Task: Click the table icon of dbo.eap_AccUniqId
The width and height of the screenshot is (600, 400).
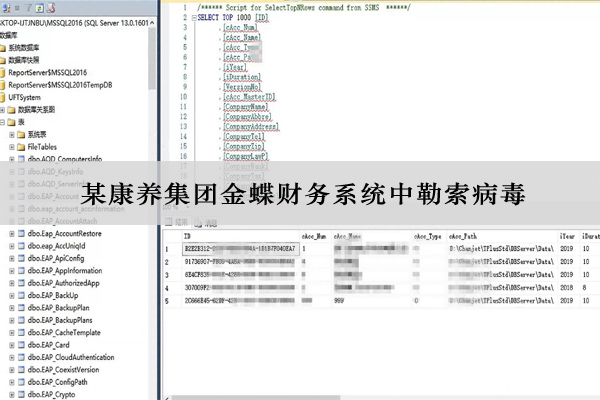Action: point(21,246)
